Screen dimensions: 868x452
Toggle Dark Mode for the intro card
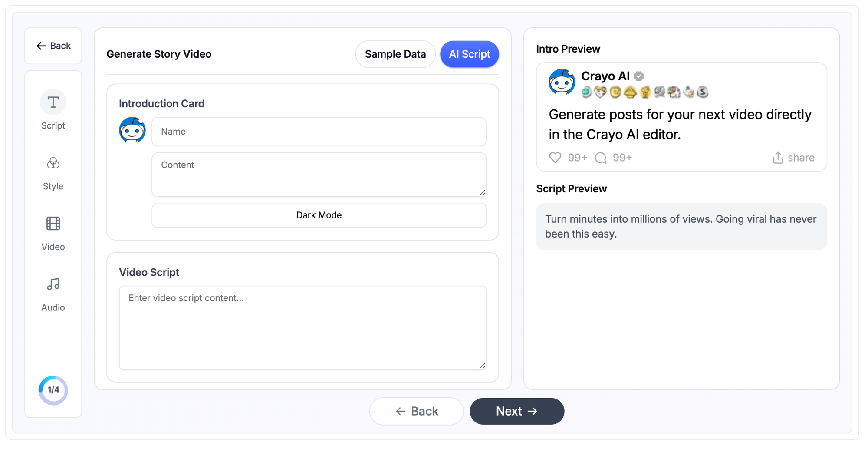click(319, 215)
